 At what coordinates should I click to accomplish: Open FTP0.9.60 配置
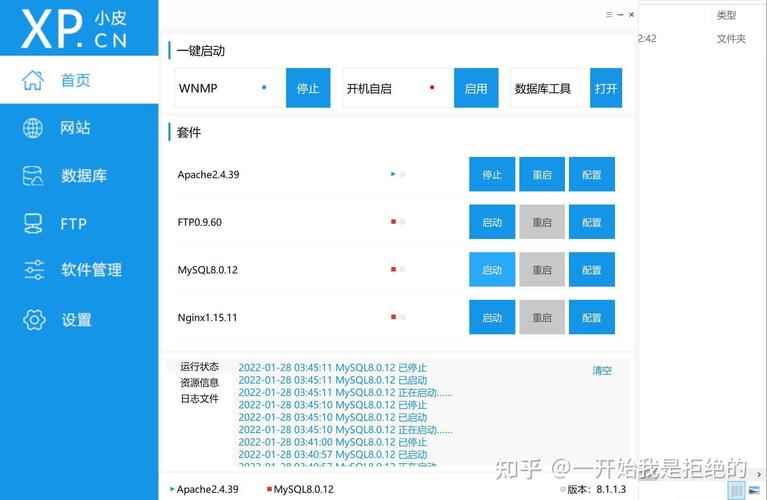(x=592, y=222)
